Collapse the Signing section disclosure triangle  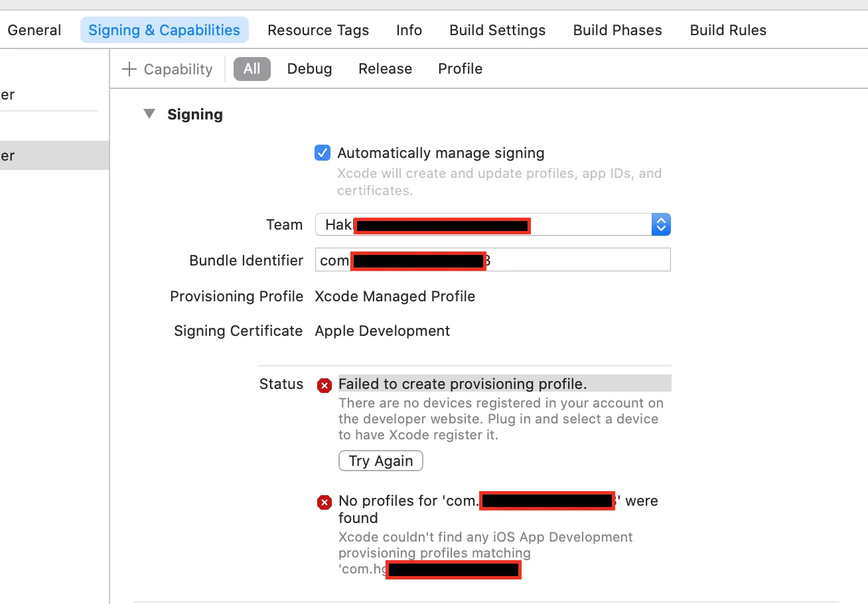pyautogui.click(x=150, y=114)
